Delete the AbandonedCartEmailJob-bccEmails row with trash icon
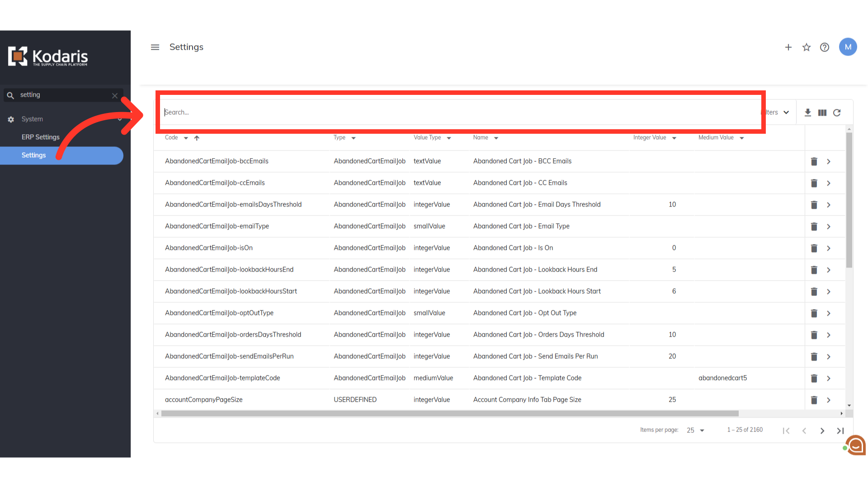The image size is (868, 488). 814,161
